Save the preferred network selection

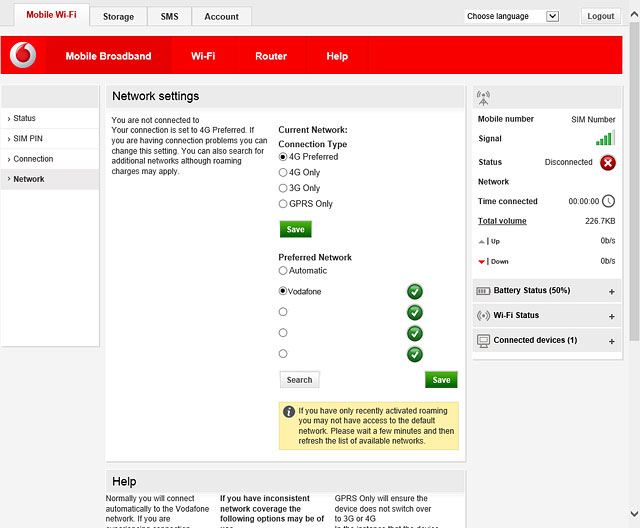click(441, 379)
